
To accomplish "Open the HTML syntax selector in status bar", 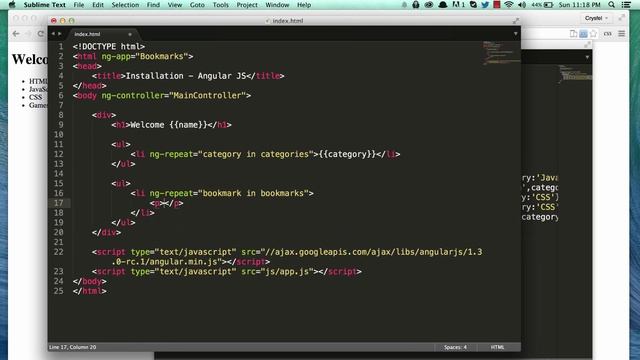I will pyautogui.click(x=497, y=347).
